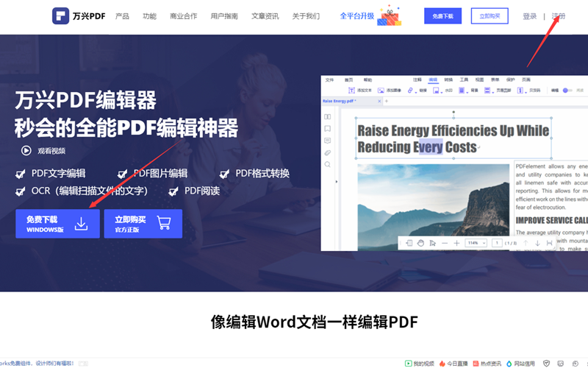Switch to the Raise Energy.pdf tab
This screenshot has width=588, height=368.
[338, 101]
